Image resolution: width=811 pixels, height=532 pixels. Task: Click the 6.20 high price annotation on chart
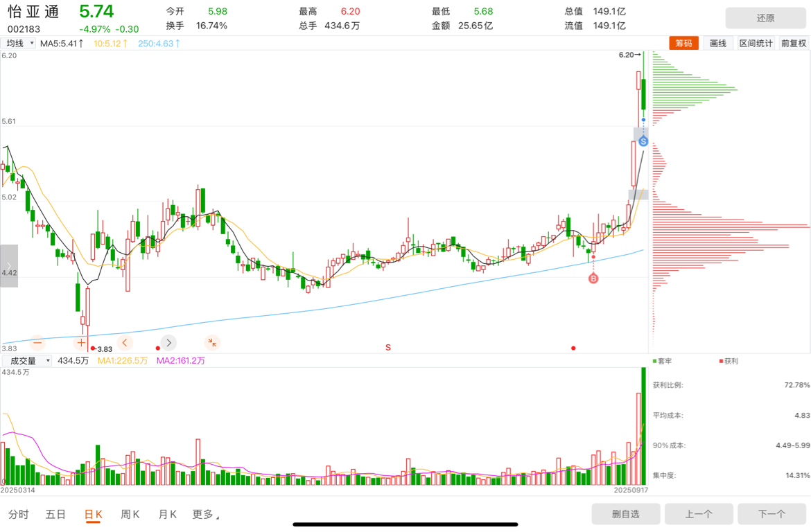click(x=629, y=55)
